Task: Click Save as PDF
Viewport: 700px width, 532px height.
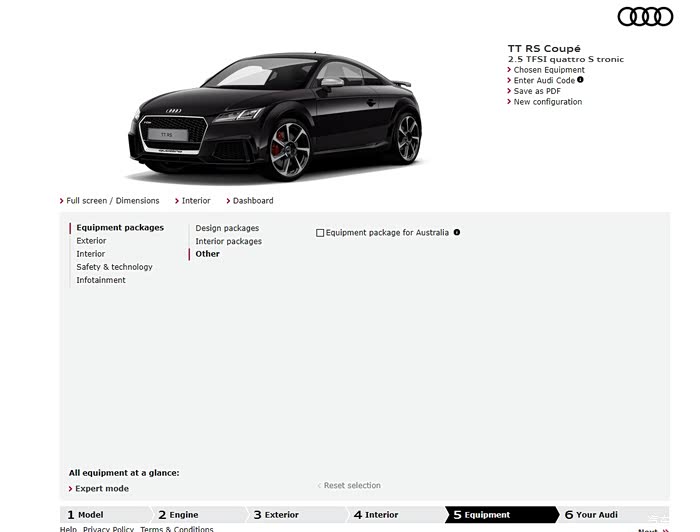Action: coord(537,91)
